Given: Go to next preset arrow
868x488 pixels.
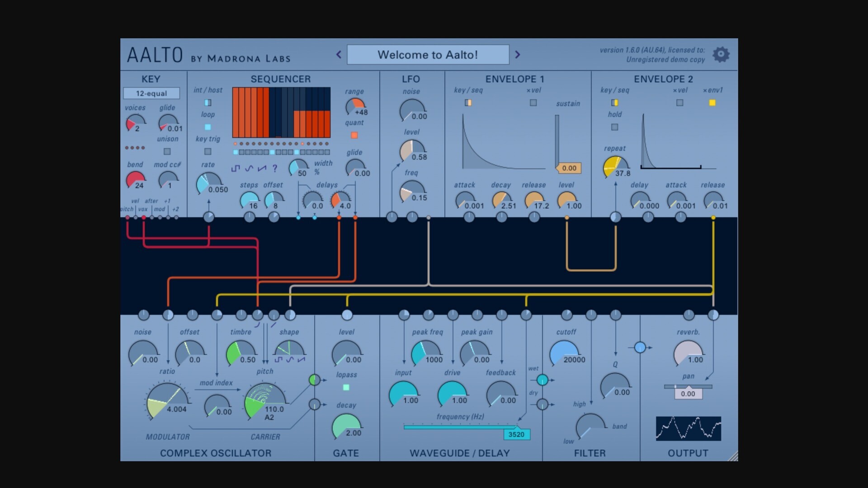Looking at the screenshot, I should (x=518, y=55).
